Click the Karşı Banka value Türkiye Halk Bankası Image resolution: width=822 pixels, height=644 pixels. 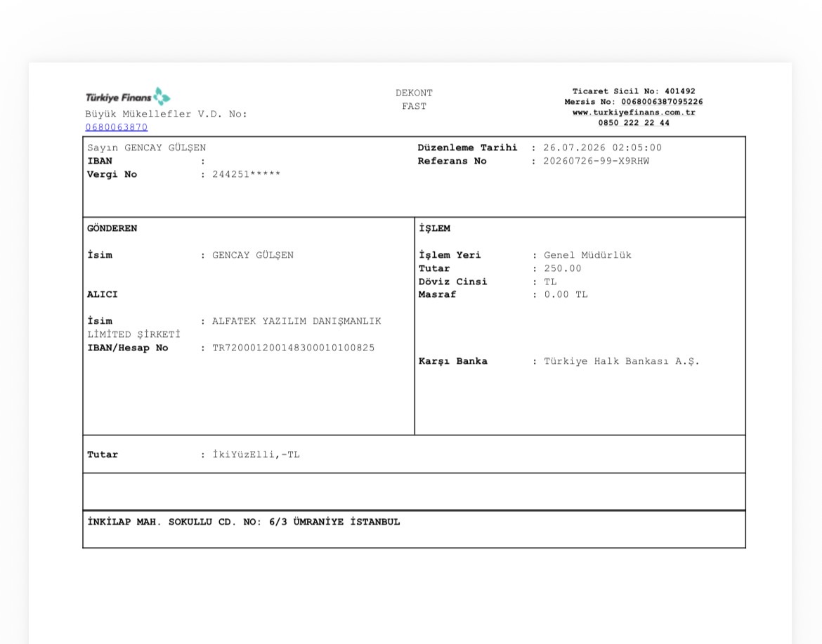pos(621,362)
